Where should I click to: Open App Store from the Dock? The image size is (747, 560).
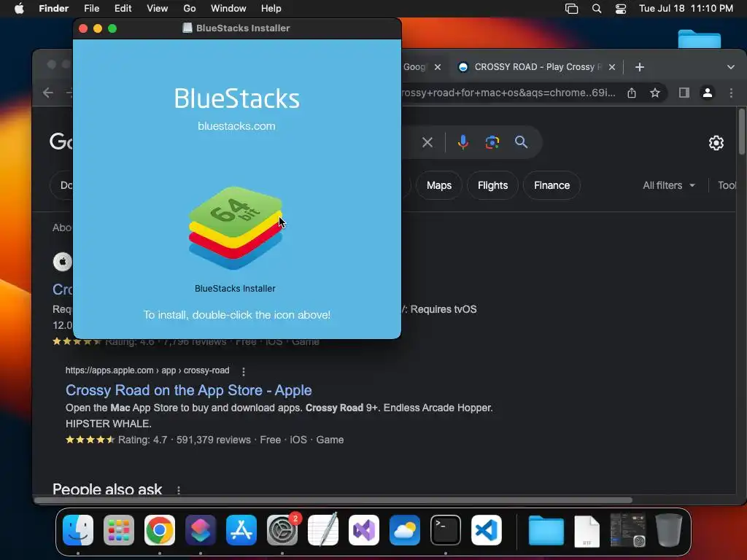[x=241, y=529]
